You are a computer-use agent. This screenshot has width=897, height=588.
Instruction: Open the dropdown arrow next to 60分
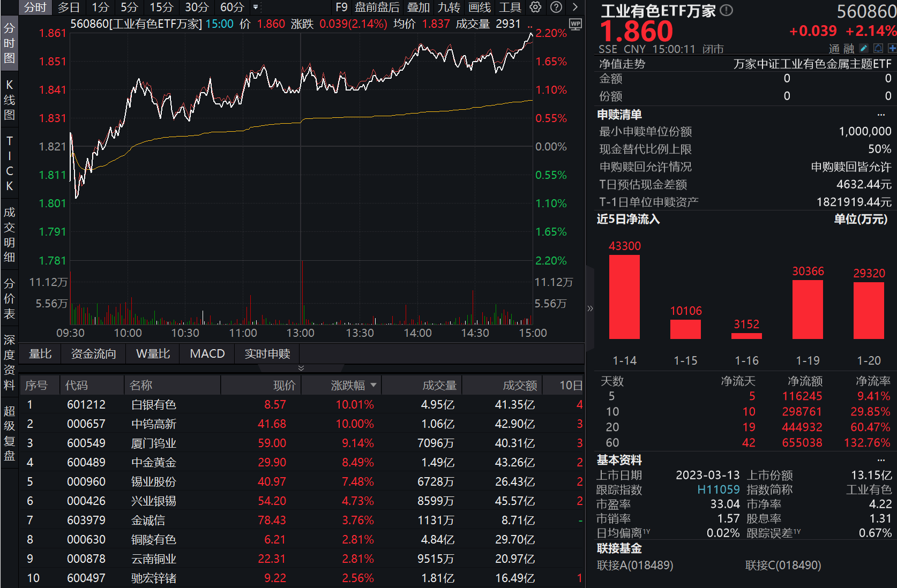[256, 7]
